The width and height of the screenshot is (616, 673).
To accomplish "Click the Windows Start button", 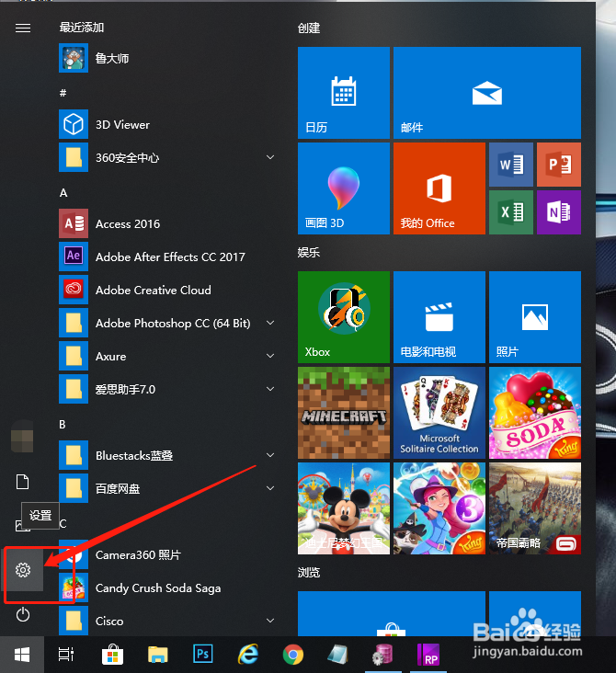I will 22,655.
